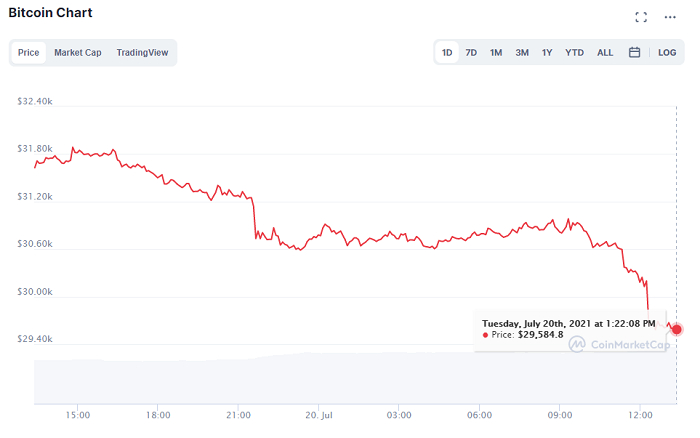Switch to the Price tab
700x438 pixels.
pyautogui.click(x=28, y=52)
